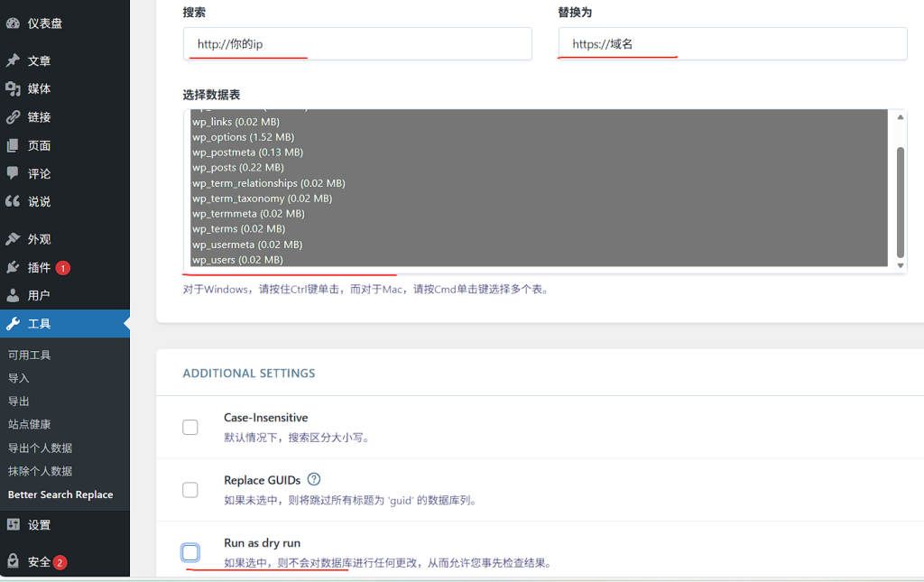Open the Better Search Replace submenu item

[60, 494]
